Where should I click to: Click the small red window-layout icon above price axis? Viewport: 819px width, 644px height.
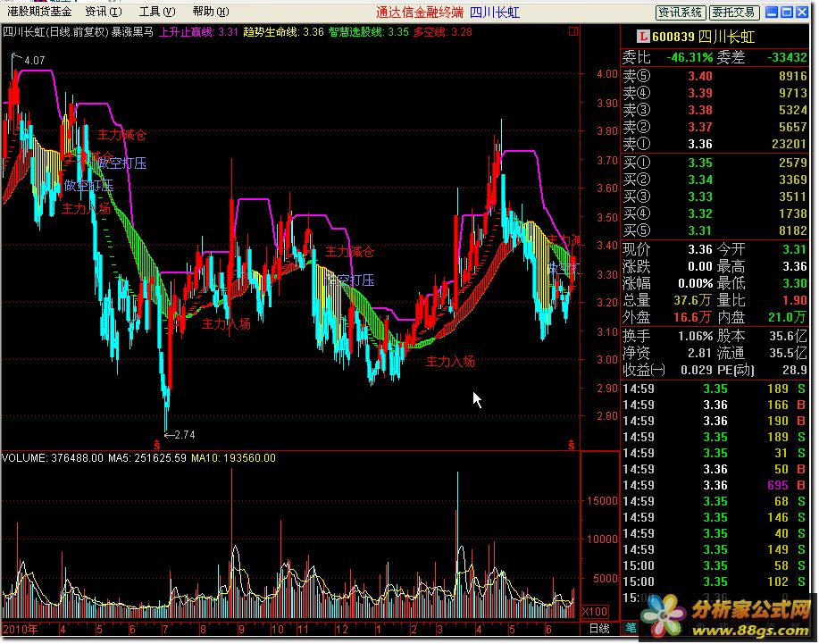[x=573, y=31]
